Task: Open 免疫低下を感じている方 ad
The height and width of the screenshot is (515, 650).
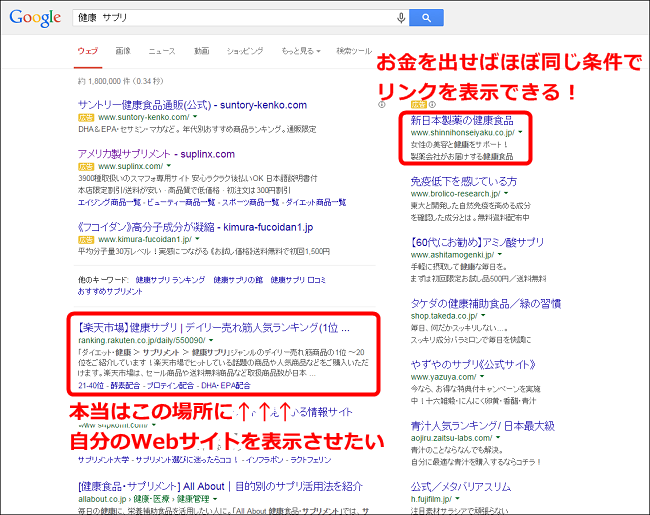Action: [x=464, y=181]
